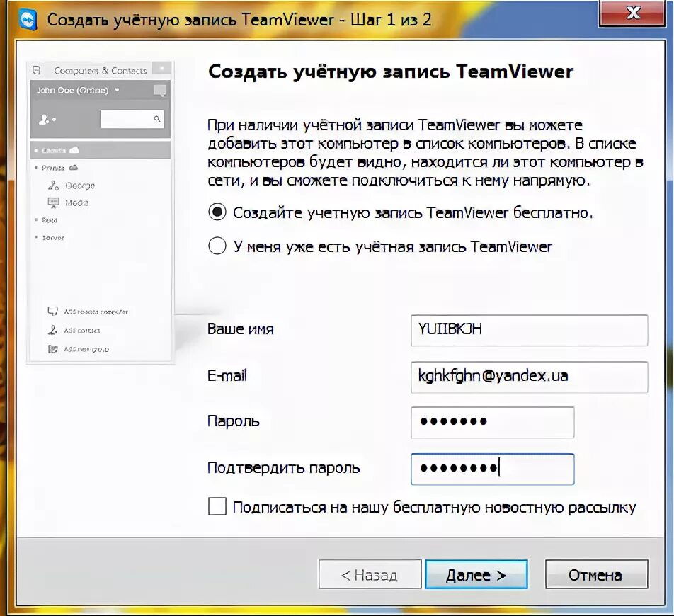The image size is (674, 616).
Task: Click the 'Подтвердить пароль' label
Action: point(284,468)
